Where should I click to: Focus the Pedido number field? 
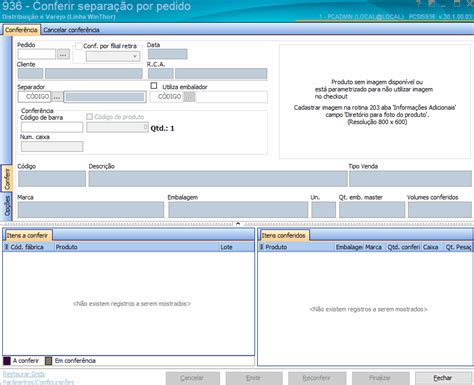coord(37,54)
